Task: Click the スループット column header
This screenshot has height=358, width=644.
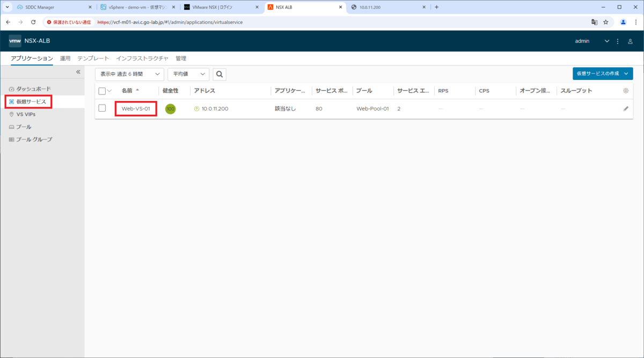Action: pyautogui.click(x=576, y=91)
